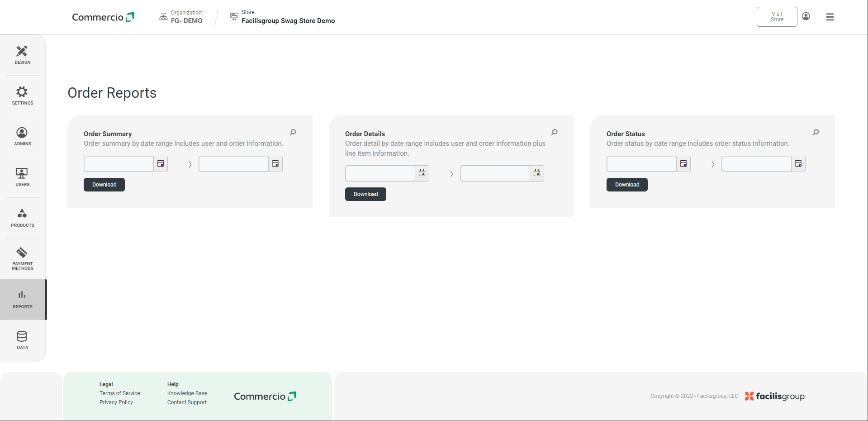Click the organization hierarchy icon
The width and height of the screenshot is (868, 421).
(x=163, y=17)
